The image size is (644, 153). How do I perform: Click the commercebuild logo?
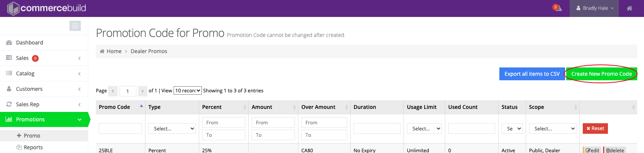pyautogui.click(x=47, y=8)
